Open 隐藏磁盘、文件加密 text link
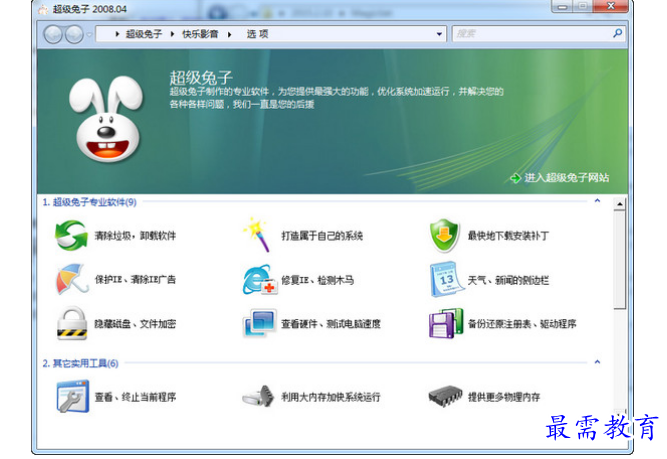Image resolution: width=667 pixels, height=459 pixels. (x=135, y=324)
